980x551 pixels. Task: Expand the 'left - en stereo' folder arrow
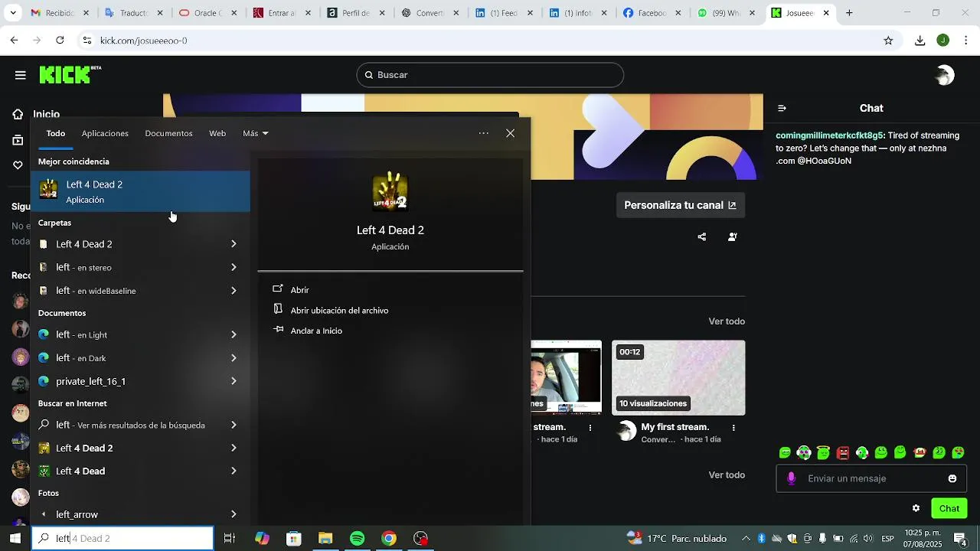pos(234,267)
